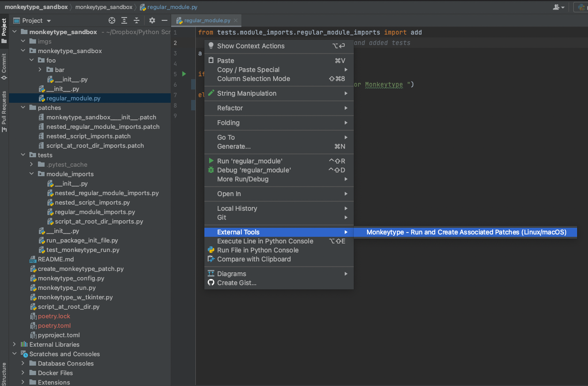
Task: Expand the .pytest_cache folder
Action: [x=31, y=164]
